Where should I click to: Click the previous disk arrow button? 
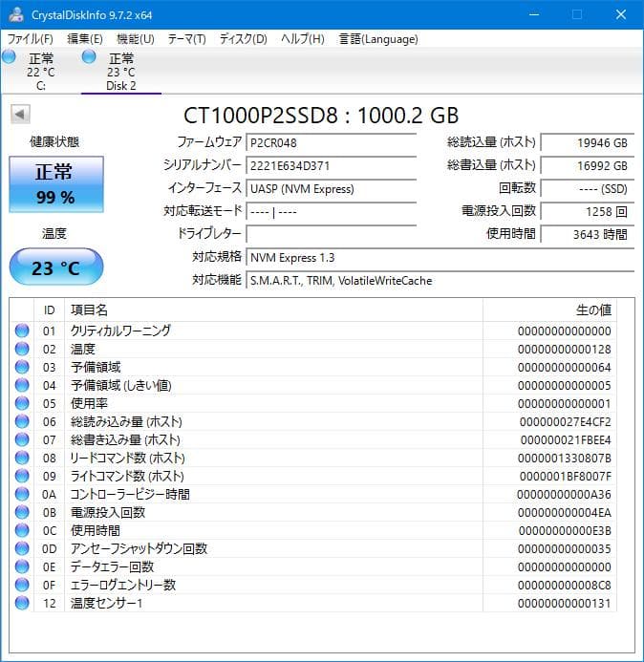pos(20,114)
